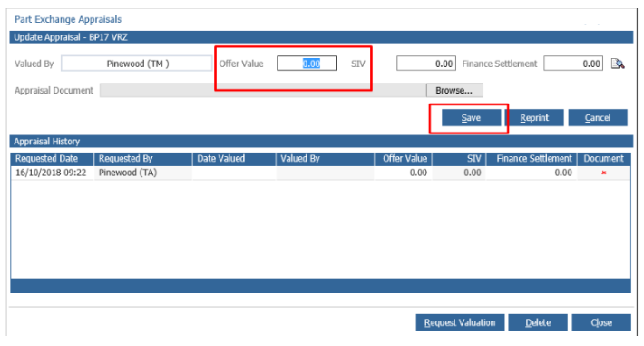Viewport: 644px width, 346px height.
Task: Click the red X in the Document column
Action: (x=604, y=173)
